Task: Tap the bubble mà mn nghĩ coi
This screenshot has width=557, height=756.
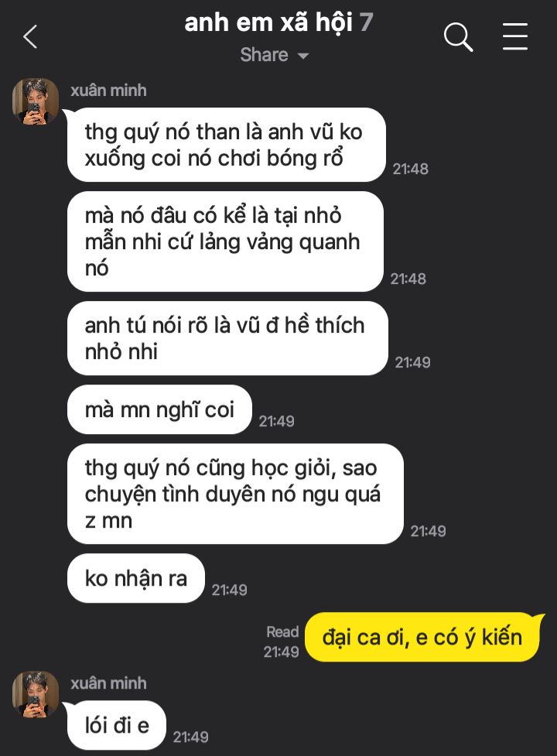Action: tap(159, 409)
